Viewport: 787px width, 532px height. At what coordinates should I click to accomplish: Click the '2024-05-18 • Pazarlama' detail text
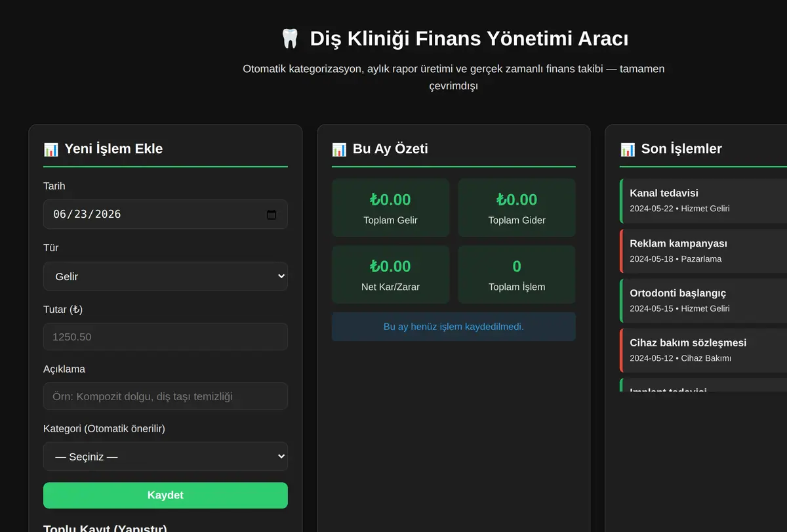point(676,258)
